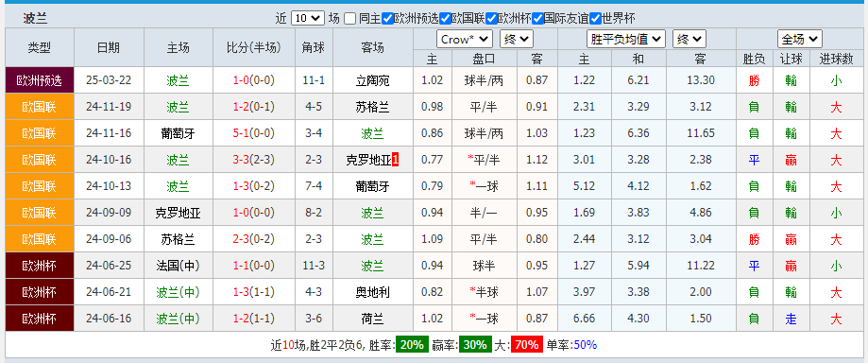Click the score 5-1(0-0) of 葡萄牙 match

pos(253,133)
